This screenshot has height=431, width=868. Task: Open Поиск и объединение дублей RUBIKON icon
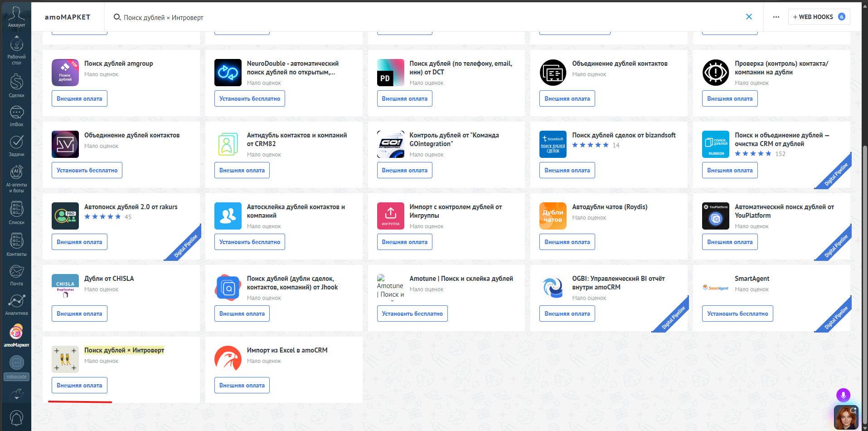point(716,144)
